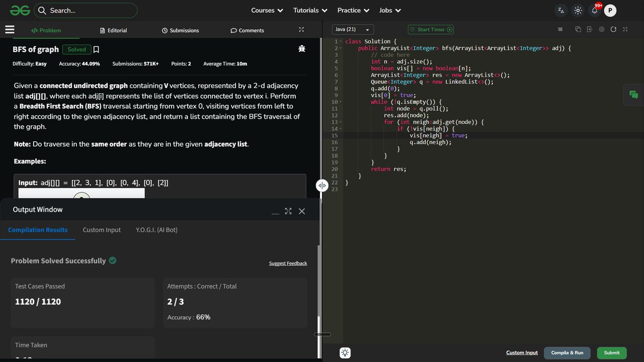Open the chat bubble widget
The image size is (644, 362).
634,95
